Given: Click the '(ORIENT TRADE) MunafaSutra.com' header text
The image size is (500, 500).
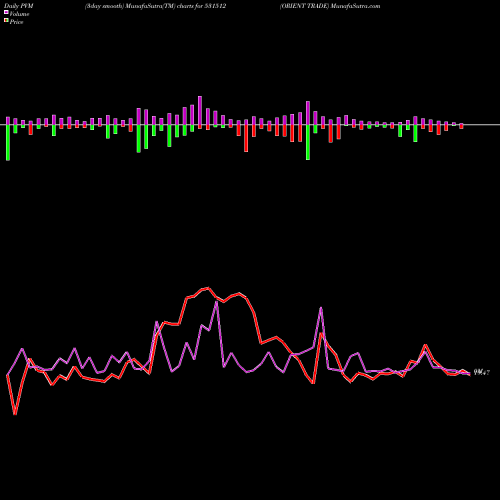Looking at the screenshot, I should point(330,6).
